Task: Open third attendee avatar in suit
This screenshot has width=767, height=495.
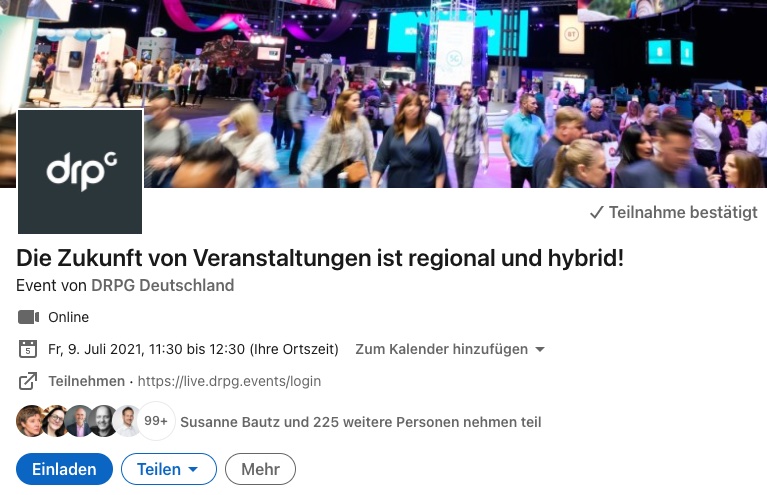Action: [x=79, y=421]
